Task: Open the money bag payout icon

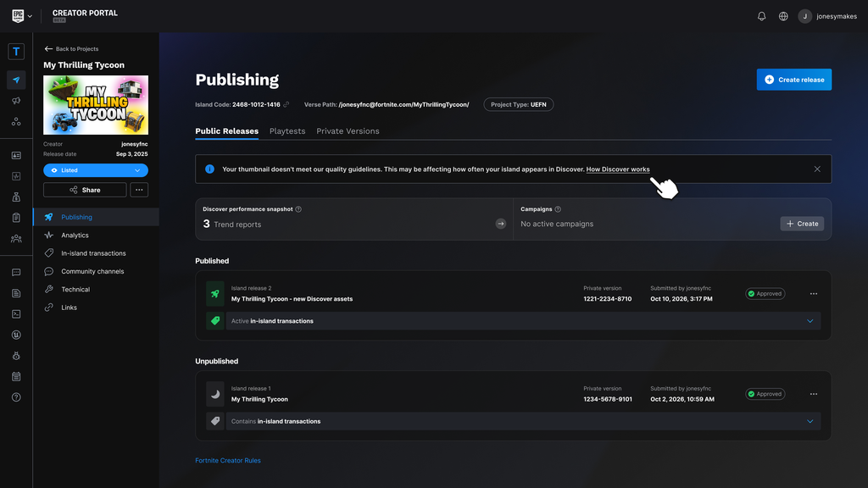Action: click(16, 197)
